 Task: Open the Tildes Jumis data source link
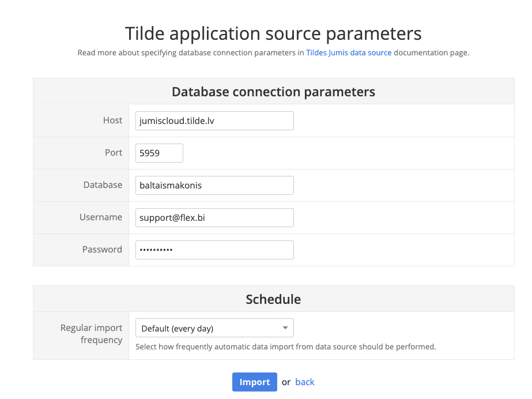coord(349,52)
